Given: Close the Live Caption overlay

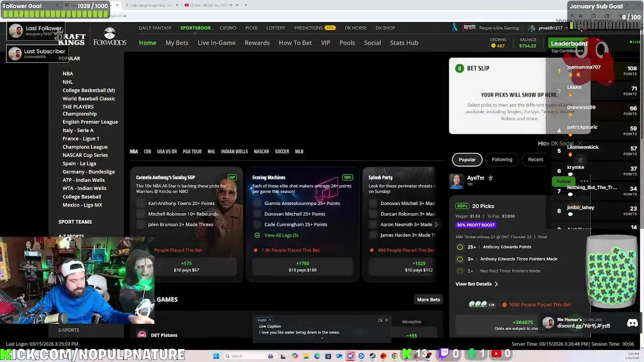Looking at the screenshot, I should point(386,320).
